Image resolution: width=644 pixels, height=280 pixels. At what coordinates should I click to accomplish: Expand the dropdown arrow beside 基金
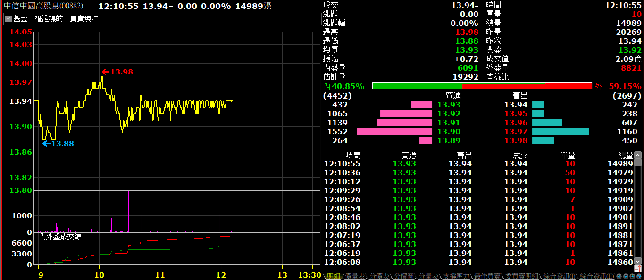click(x=8, y=19)
